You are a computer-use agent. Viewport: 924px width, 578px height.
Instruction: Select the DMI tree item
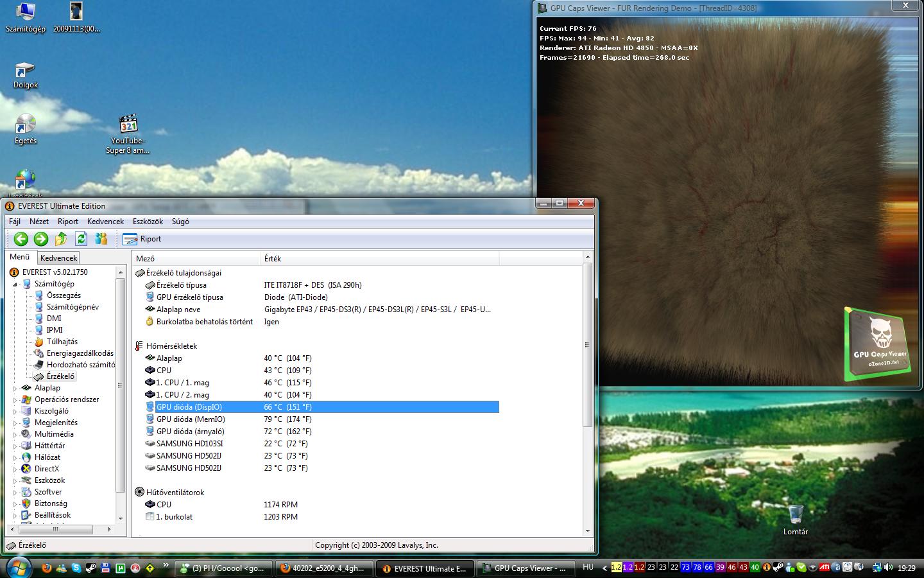point(54,319)
